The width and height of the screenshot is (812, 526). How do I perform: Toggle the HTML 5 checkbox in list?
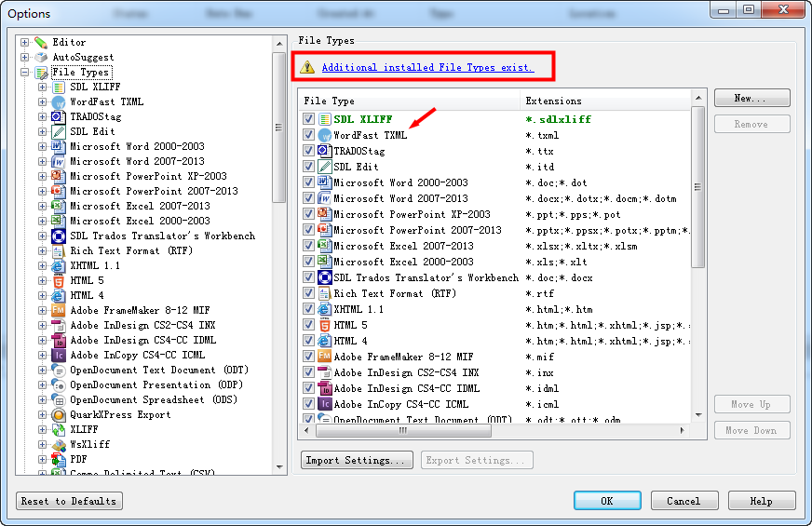click(308, 325)
